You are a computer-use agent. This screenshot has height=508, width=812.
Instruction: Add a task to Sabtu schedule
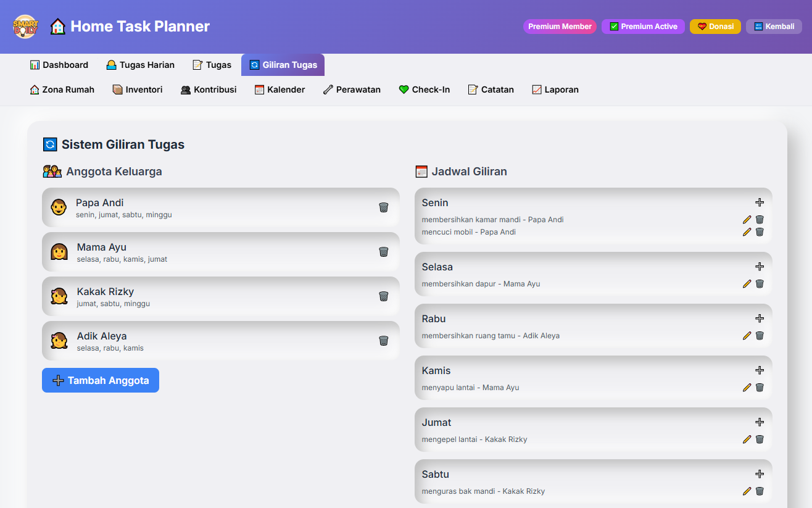pyautogui.click(x=760, y=474)
